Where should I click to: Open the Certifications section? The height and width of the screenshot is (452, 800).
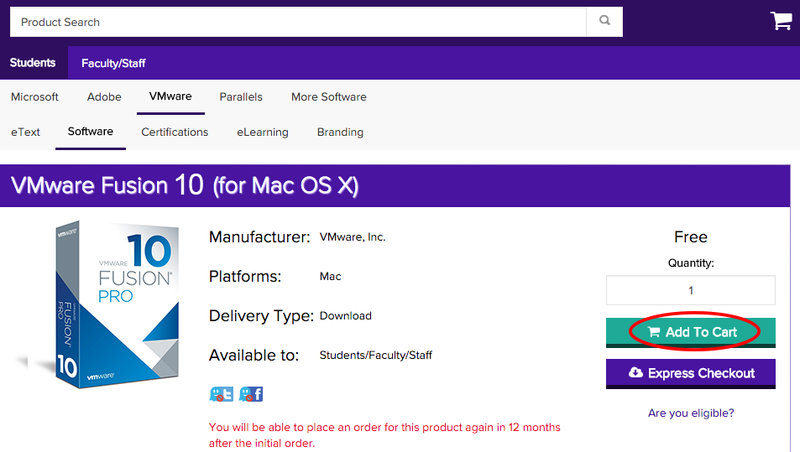click(x=175, y=132)
